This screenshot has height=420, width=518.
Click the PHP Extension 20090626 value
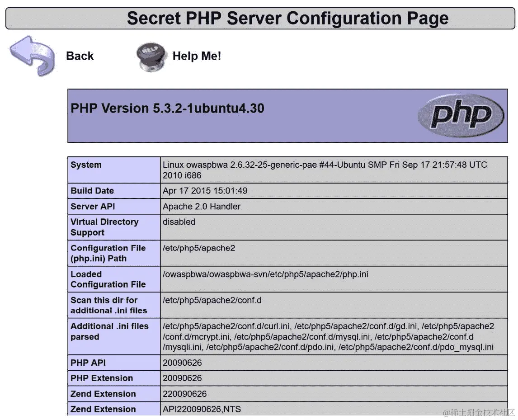pyautogui.click(x=182, y=378)
